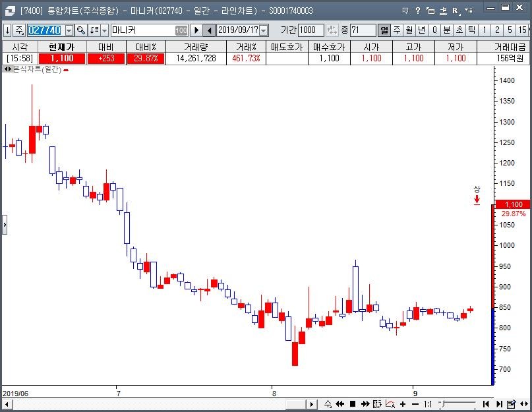Click the minus zoom-out icon
The image size is (532, 412).
pyautogui.click(x=415, y=404)
